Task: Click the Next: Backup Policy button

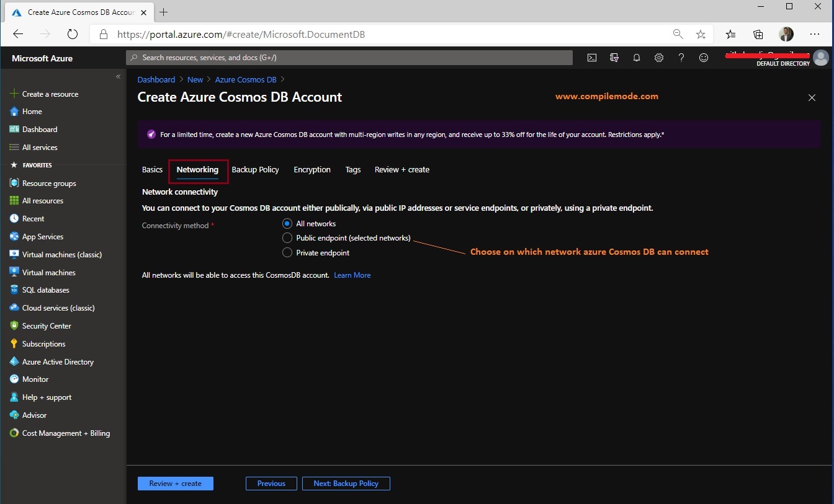Action: click(x=346, y=484)
